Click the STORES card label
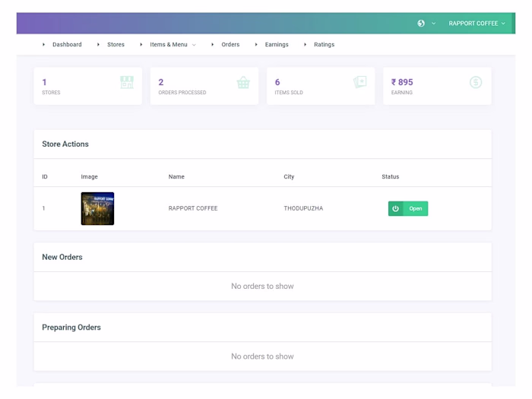The image size is (532, 399). [x=51, y=92]
